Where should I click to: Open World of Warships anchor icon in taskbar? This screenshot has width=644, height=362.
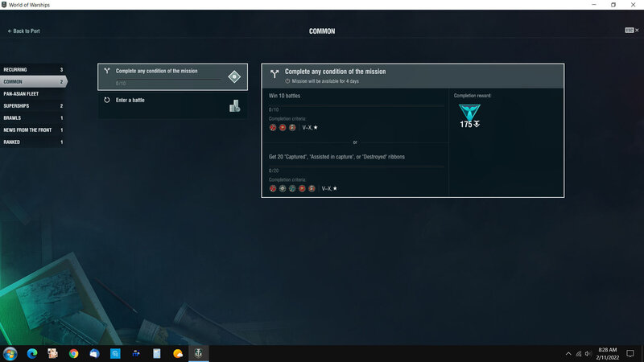[x=198, y=353]
